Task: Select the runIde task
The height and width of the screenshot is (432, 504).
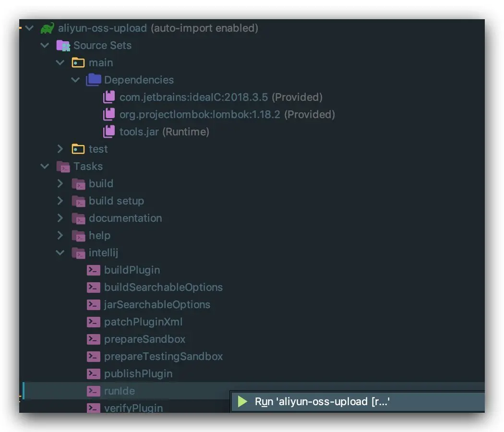Action: tap(120, 391)
